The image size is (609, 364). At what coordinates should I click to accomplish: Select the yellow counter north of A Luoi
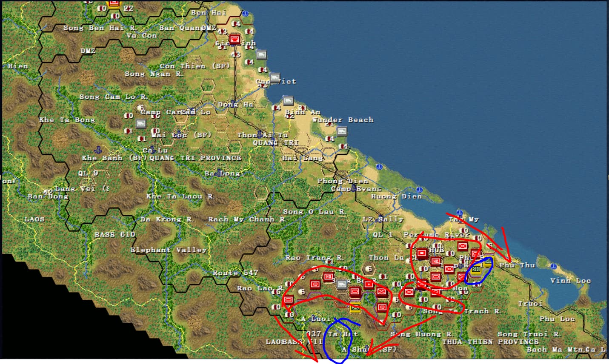pos(355,307)
